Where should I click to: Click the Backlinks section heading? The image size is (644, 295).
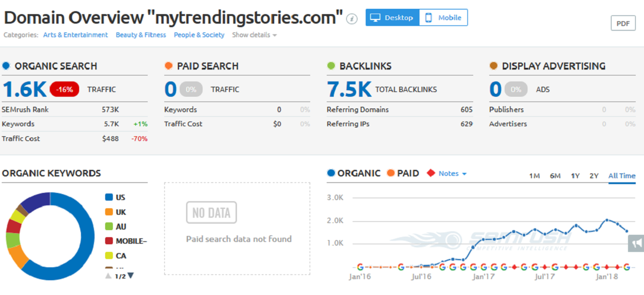(x=366, y=66)
